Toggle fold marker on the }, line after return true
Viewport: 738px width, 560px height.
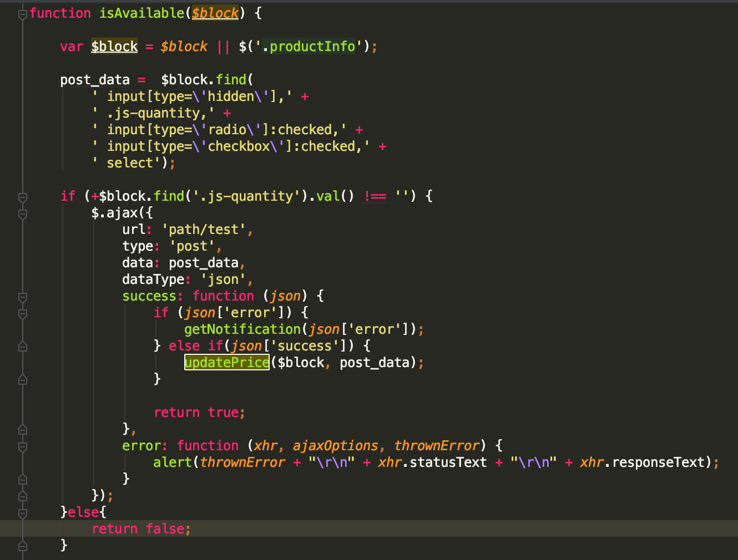tap(23, 430)
